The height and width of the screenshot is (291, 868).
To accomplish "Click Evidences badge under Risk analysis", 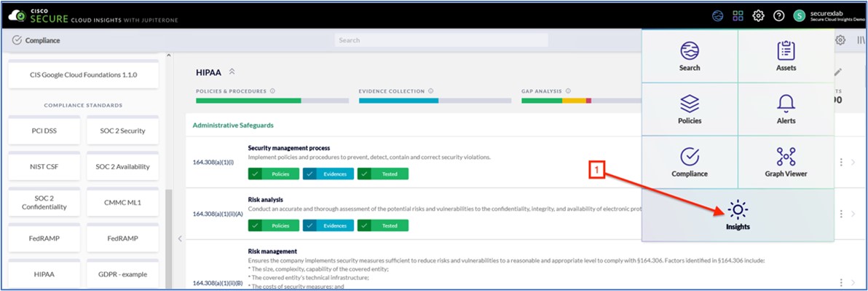I will click(328, 225).
